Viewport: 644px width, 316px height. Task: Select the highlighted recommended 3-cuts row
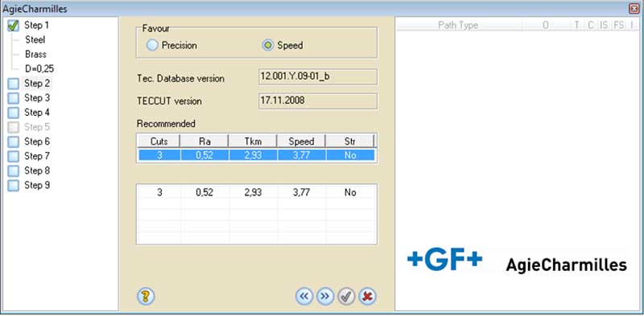[x=256, y=155]
